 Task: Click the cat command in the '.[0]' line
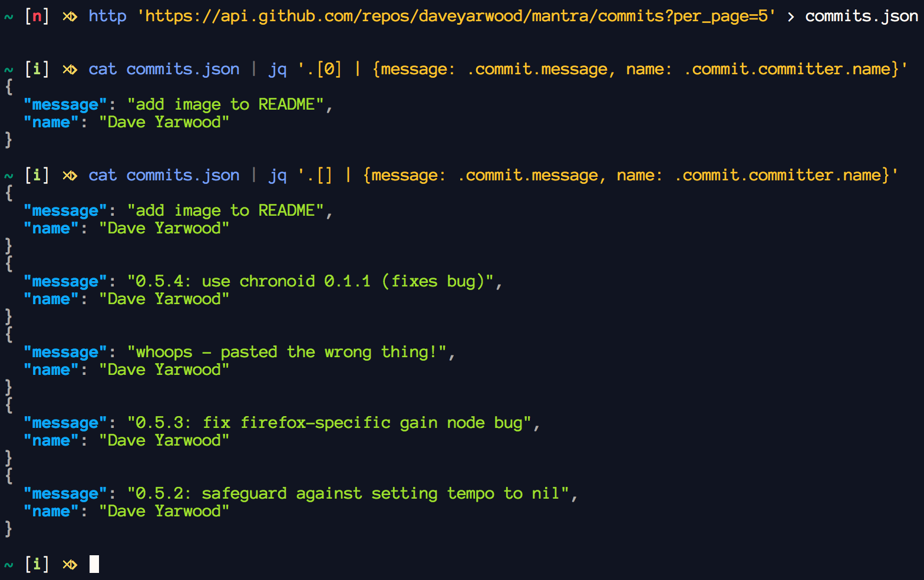click(103, 69)
